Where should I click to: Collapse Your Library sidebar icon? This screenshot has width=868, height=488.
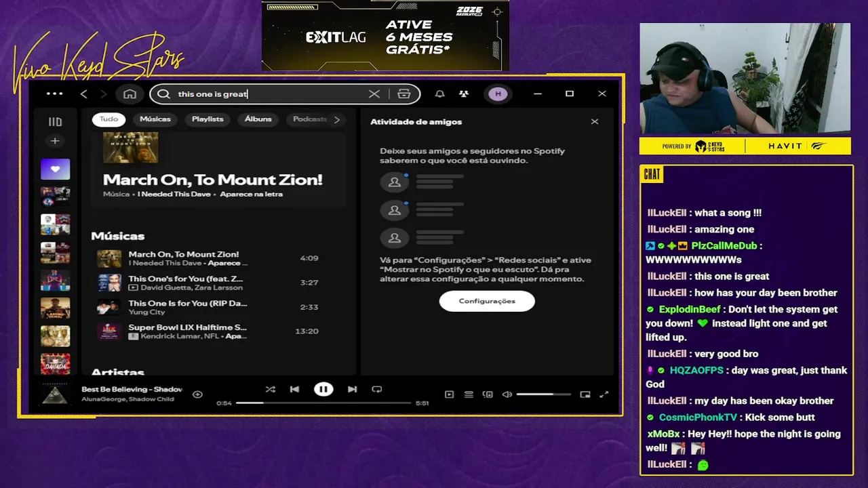click(55, 122)
